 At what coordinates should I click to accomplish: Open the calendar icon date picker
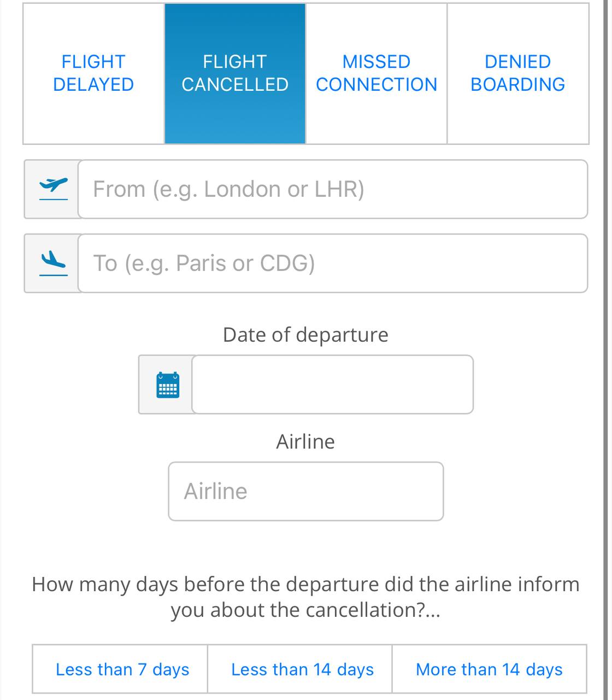point(168,384)
